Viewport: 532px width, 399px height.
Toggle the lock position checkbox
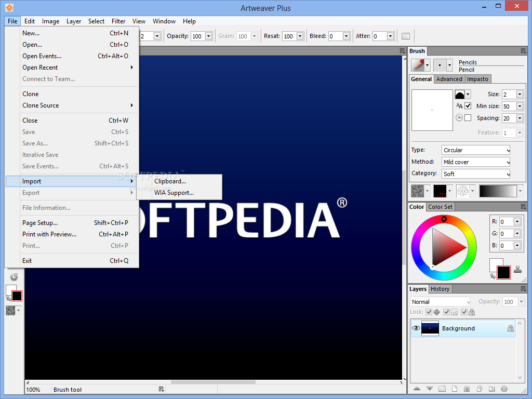pyautogui.click(x=429, y=312)
